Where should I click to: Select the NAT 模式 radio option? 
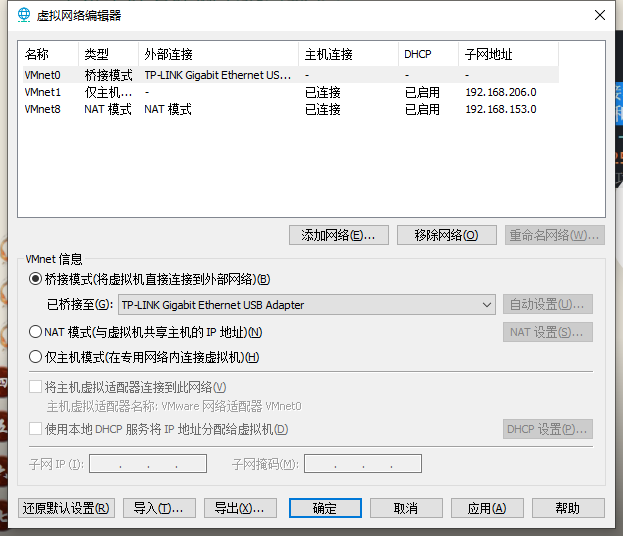[35, 332]
